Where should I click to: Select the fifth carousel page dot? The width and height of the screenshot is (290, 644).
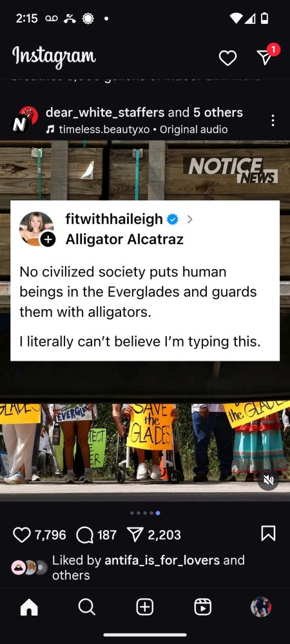158,513
